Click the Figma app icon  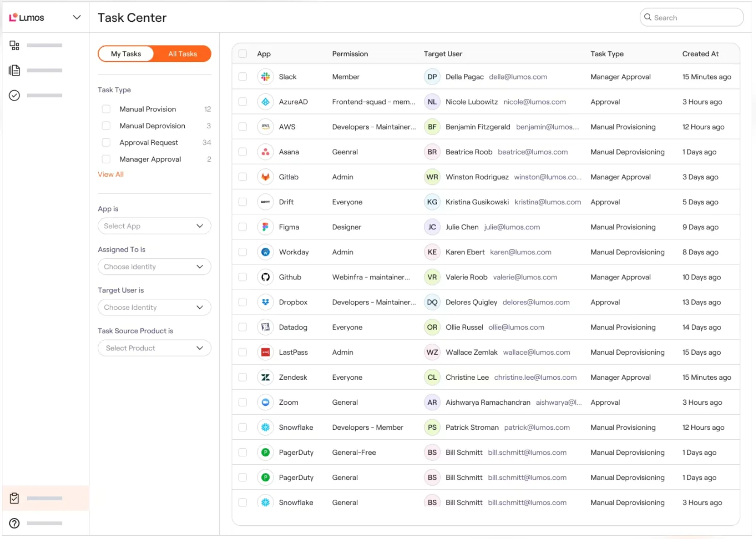(x=266, y=227)
